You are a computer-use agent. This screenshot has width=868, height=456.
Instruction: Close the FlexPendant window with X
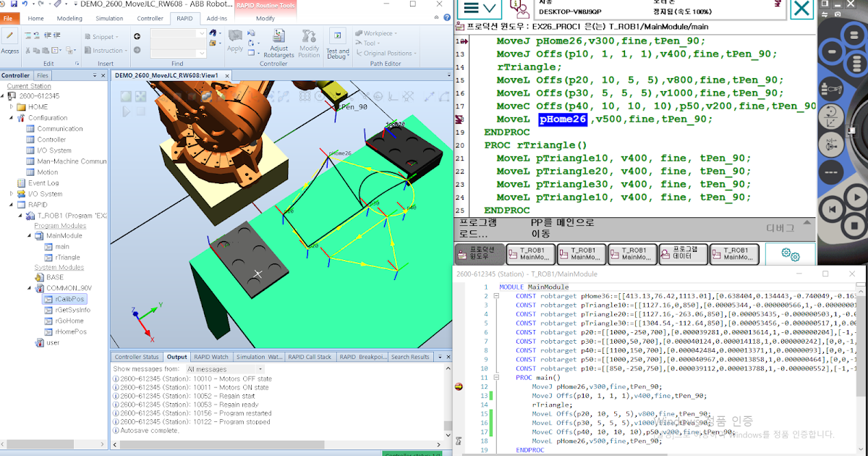coord(801,9)
